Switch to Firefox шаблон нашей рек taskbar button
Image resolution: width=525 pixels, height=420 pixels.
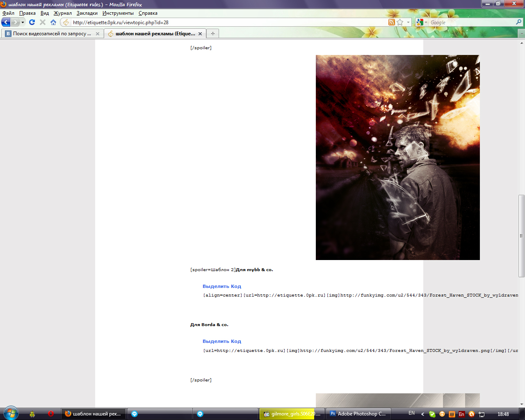pyautogui.click(x=94, y=414)
